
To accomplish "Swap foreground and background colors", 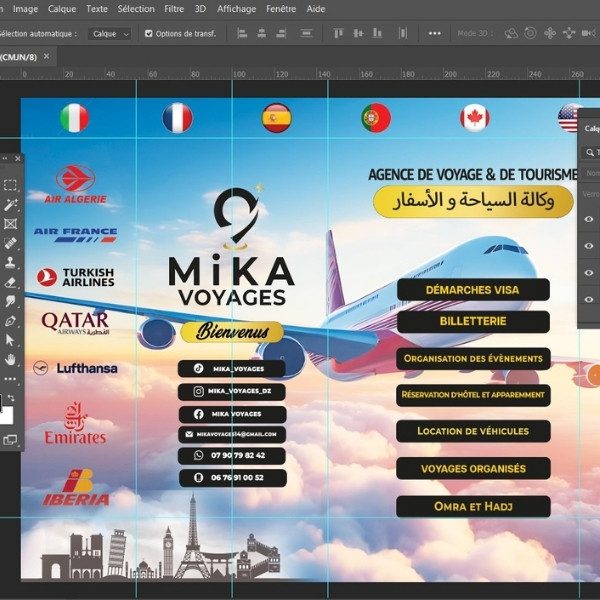I will (x=13, y=398).
